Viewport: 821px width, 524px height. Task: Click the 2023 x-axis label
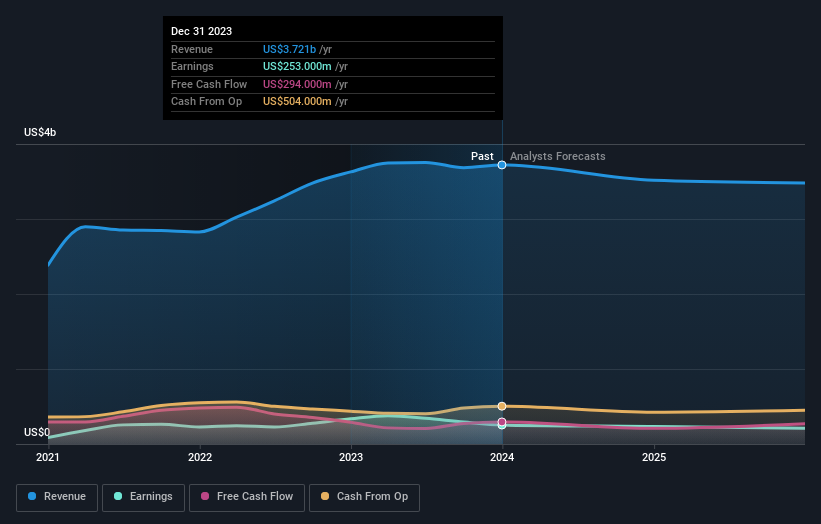click(351, 457)
